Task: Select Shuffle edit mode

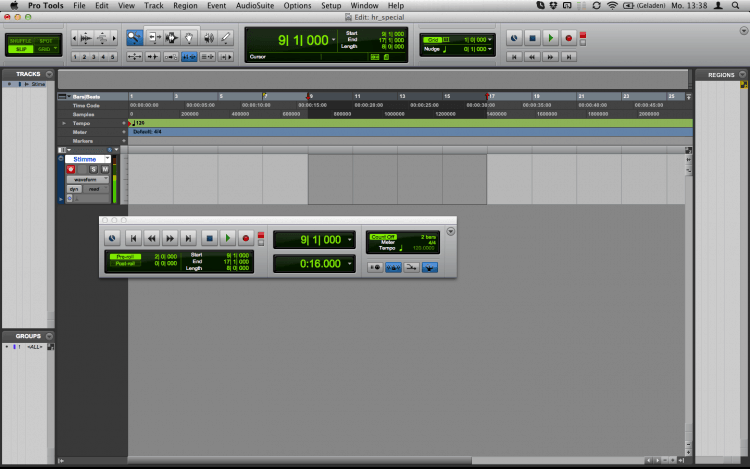Action: tap(21, 41)
